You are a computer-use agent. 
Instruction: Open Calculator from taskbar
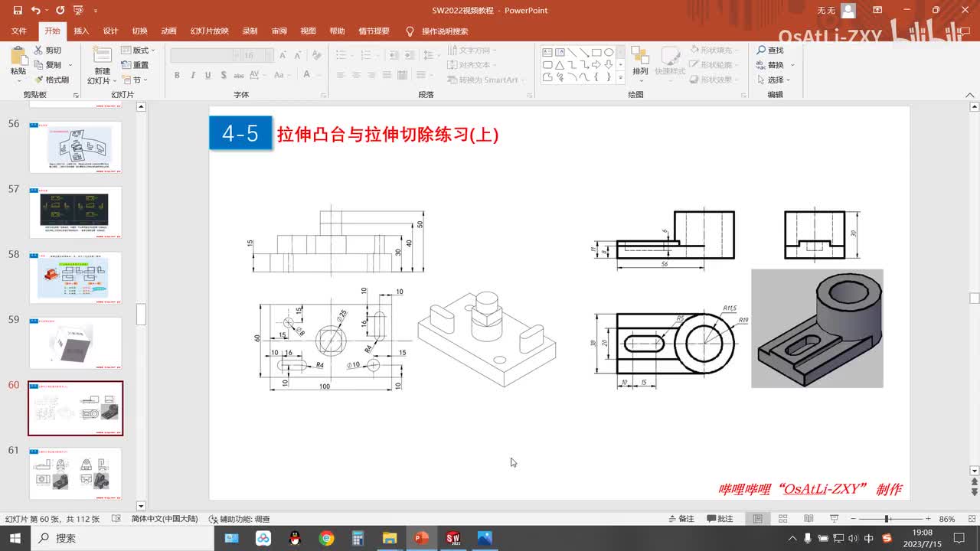(358, 538)
